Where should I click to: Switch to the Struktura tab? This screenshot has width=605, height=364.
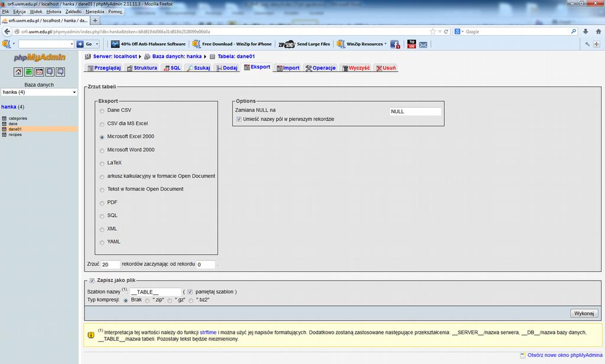(142, 68)
